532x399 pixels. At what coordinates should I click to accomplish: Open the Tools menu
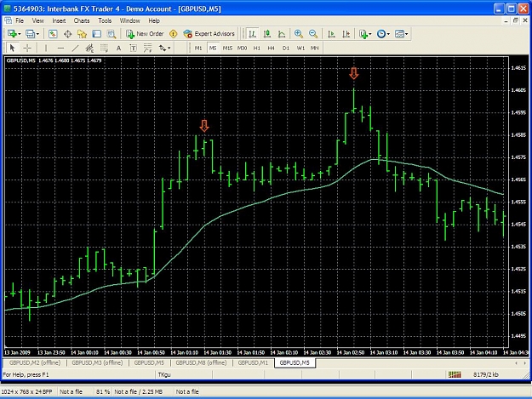click(105, 20)
